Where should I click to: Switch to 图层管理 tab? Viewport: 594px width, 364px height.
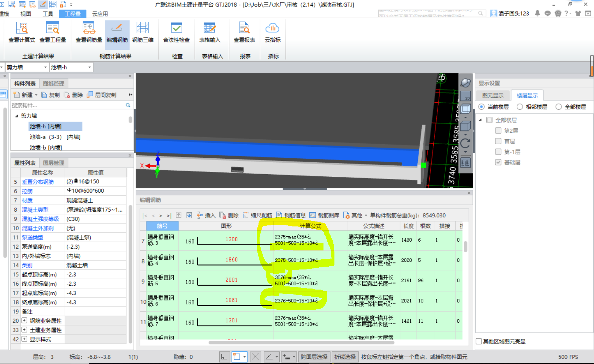[53, 163]
